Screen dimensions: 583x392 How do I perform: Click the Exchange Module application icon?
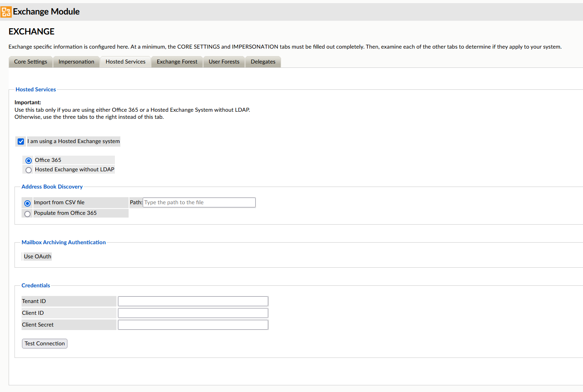6,12
